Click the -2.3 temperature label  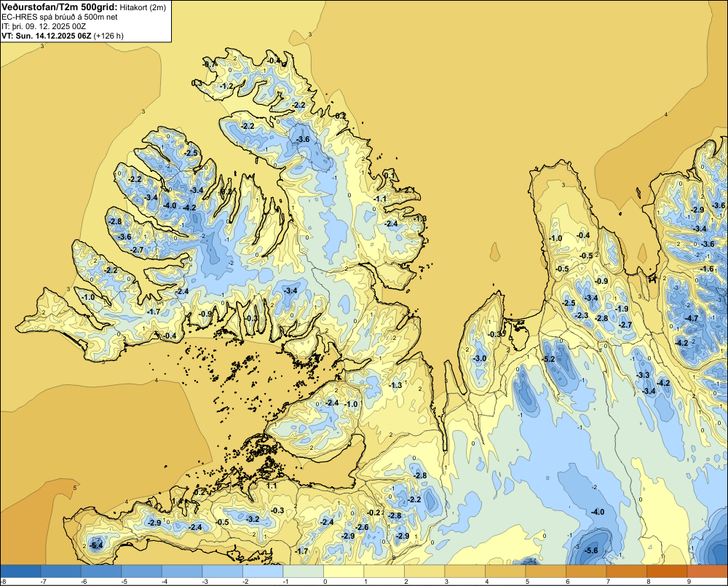582,315
